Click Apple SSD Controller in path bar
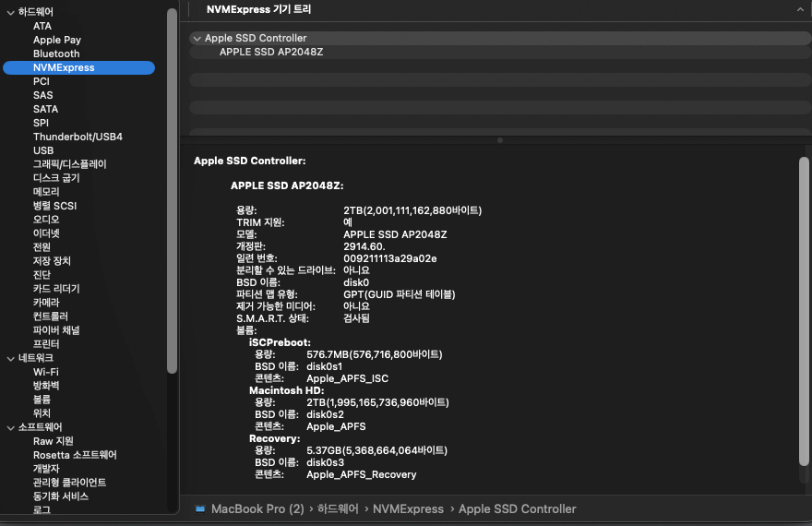Viewport: 812px width, 526px height. pos(518,508)
